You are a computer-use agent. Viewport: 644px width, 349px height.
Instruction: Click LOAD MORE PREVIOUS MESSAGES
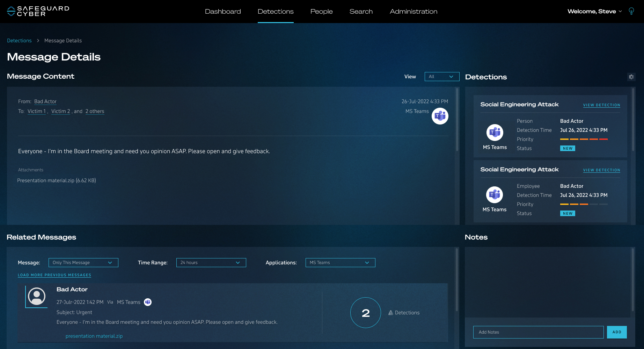point(54,275)
